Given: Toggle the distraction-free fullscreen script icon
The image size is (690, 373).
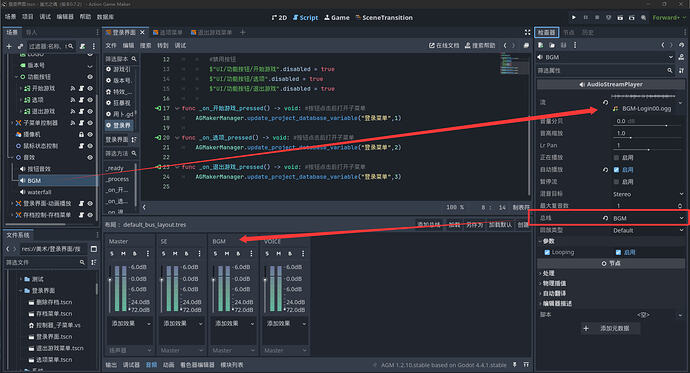Looking at the screenshot, I should tap(528, 33).
